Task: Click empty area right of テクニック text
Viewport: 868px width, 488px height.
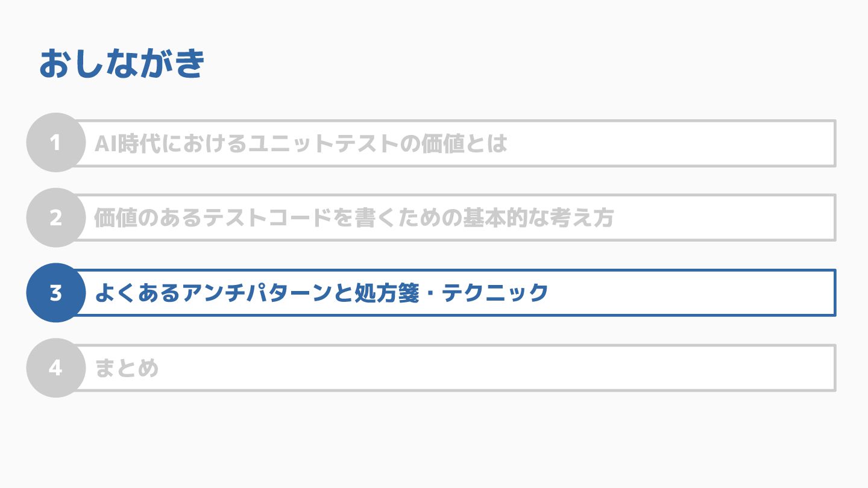Action: click(x=690, y=293)
